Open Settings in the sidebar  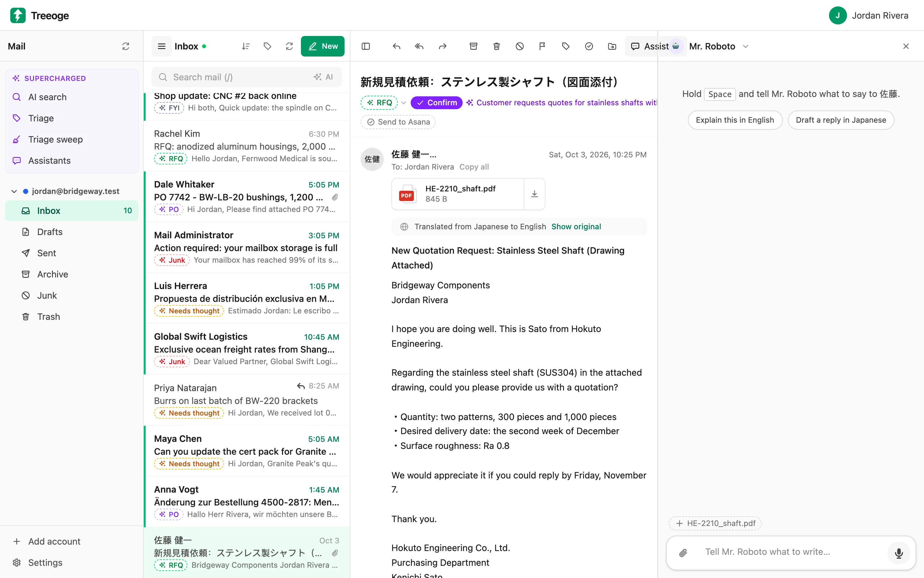click(x=72, y=562)
